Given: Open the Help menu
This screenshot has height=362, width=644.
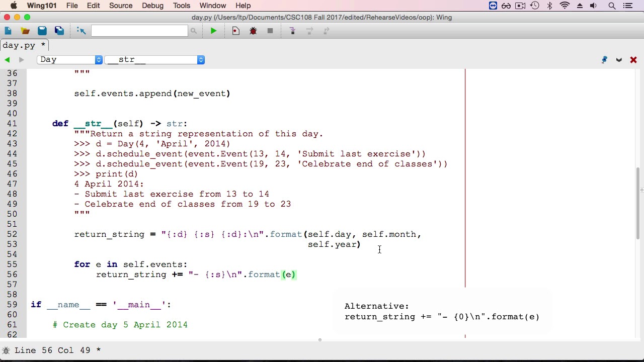Looking at the screenshot, I should [243, 6].
